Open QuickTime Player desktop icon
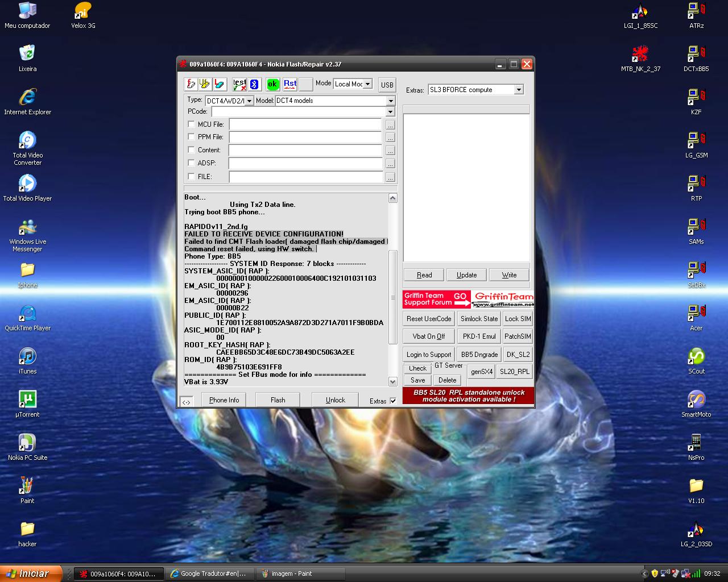 click(x=27, y=318)
